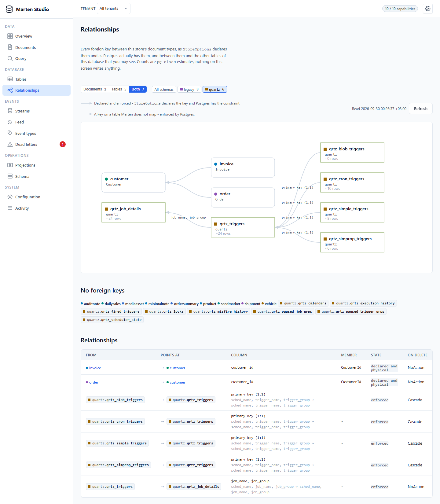Image resolution: width=440 pixels, height=504 pixels.
Task: Toggle the quartz 6 schema filter
Action: click(x=215, y=90)
